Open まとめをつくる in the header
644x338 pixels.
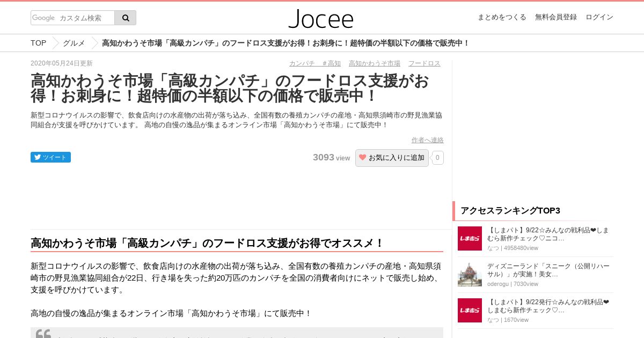(x=502, y=17)
